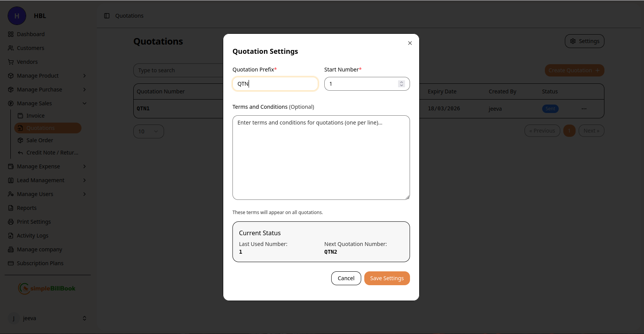Click the Start Number stepper arrows

(401, 84)
